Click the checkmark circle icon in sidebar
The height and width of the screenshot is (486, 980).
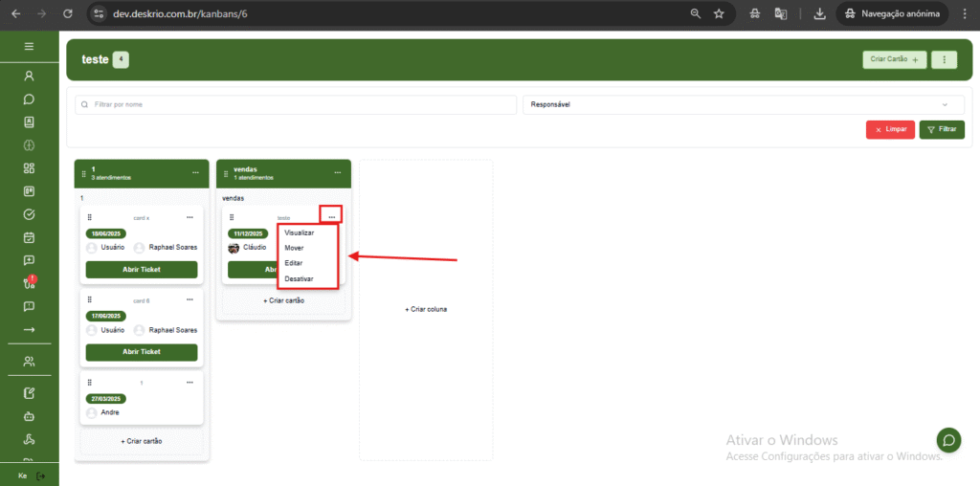(29, 214)
